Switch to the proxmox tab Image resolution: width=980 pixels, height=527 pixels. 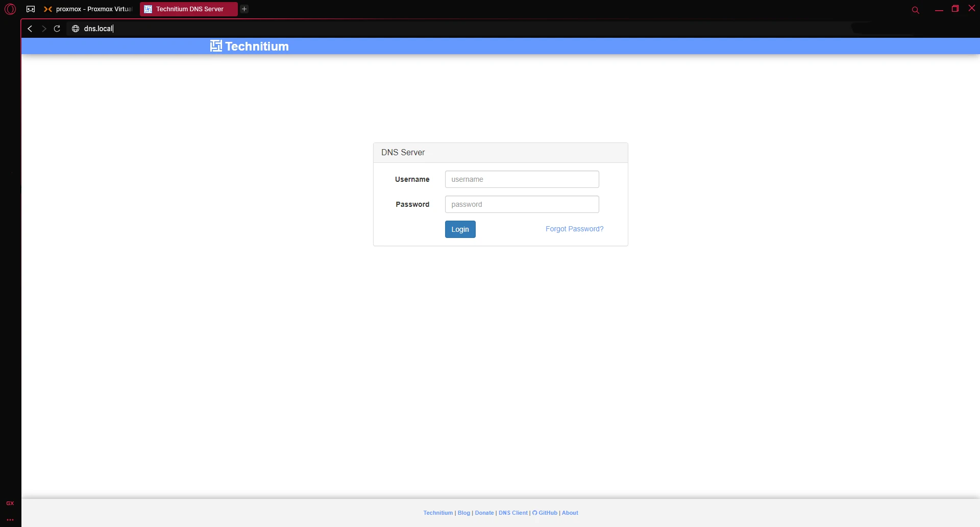click(88, 9)
